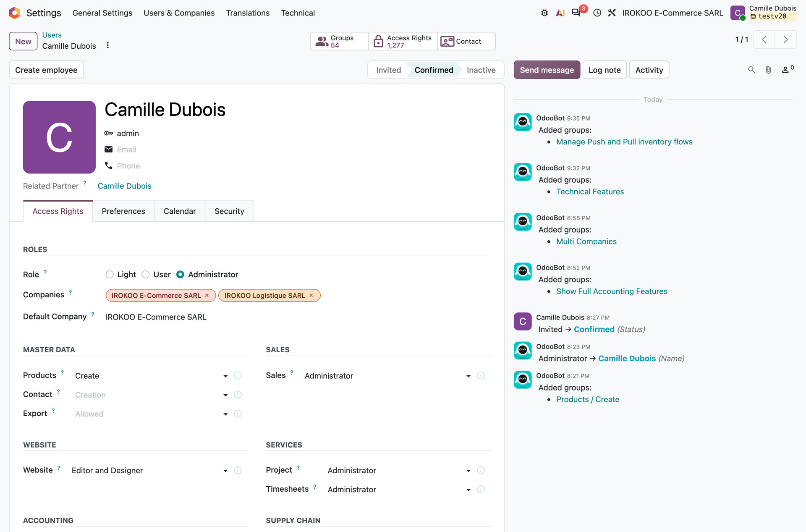Click the chatter search magnifier icon
This screenshot has width=806, height=532.
(751, 70)
